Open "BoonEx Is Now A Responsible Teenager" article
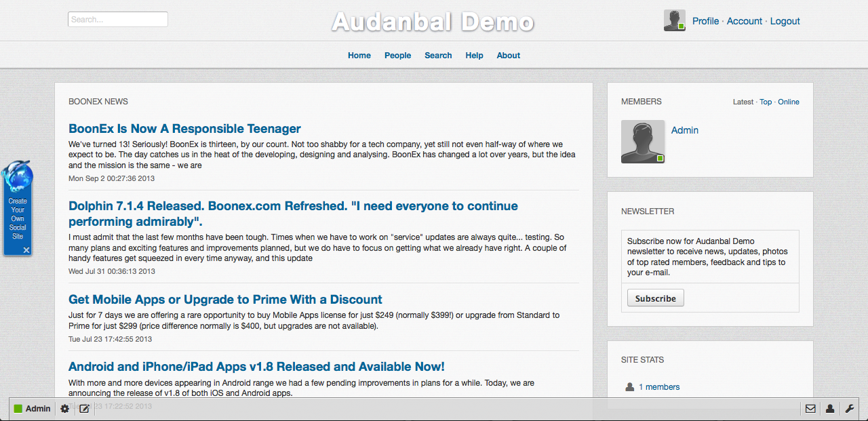Viewport: 868px width, 421px height. (x=184, y=129)
